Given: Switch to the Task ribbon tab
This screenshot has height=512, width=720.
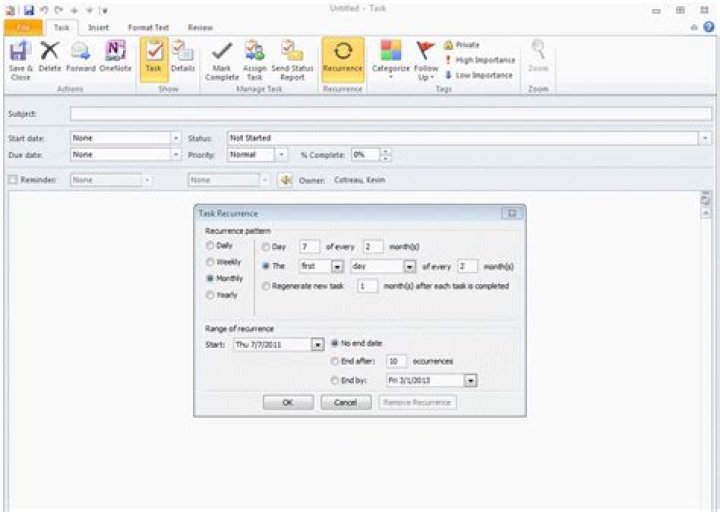Looking at the screenshot, I should (x=61, y=28).
